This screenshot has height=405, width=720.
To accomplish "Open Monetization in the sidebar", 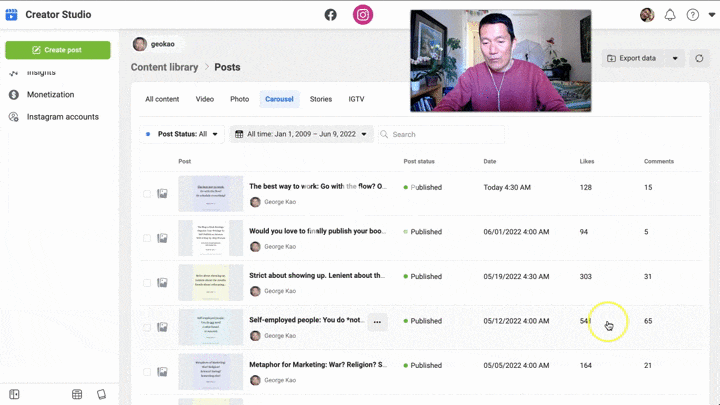I will tap(51, 95).
